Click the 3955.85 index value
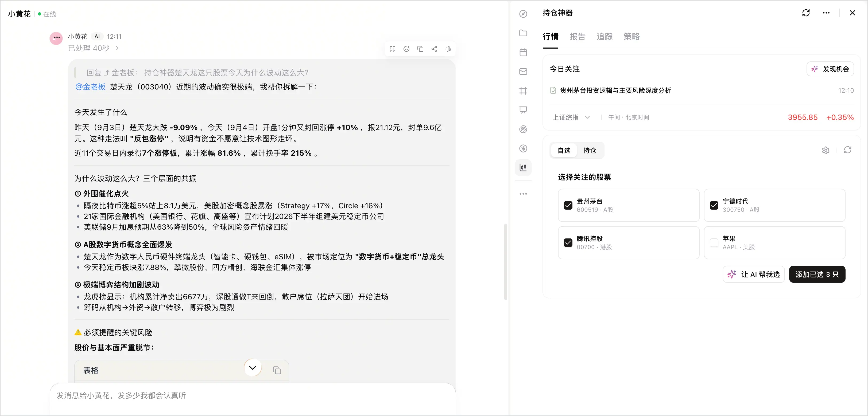868x416 pixels. [802, 117]
